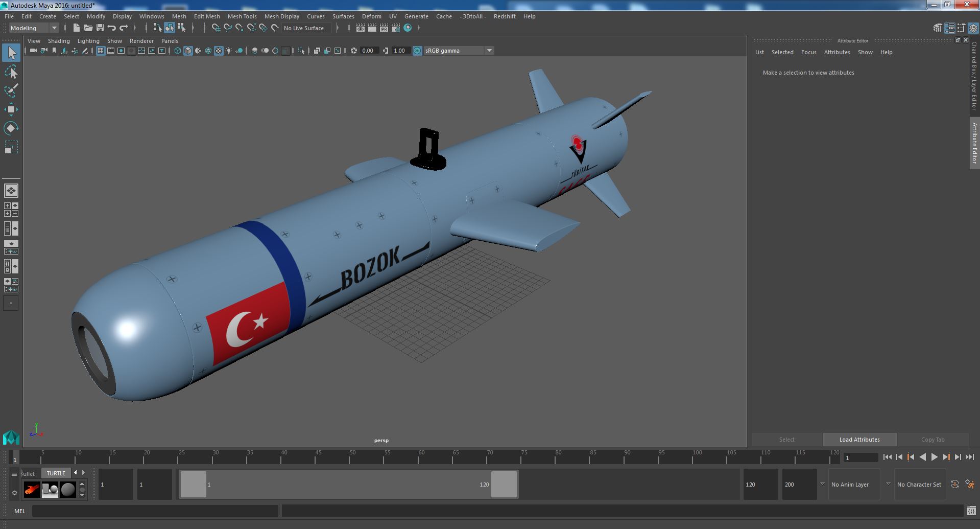Switch to single perspective view layout
The height and width of the screenshot is (529, 980).
[x=11, y=191]
